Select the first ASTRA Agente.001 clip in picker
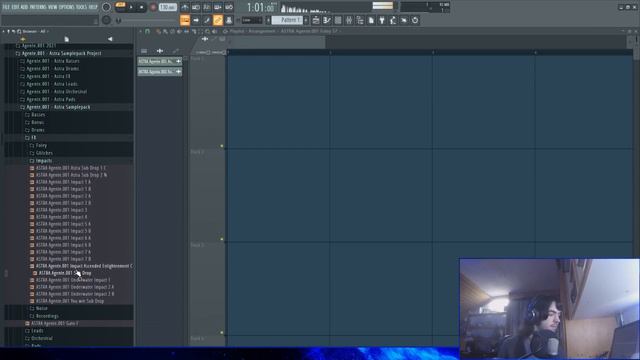 point(160,61)
